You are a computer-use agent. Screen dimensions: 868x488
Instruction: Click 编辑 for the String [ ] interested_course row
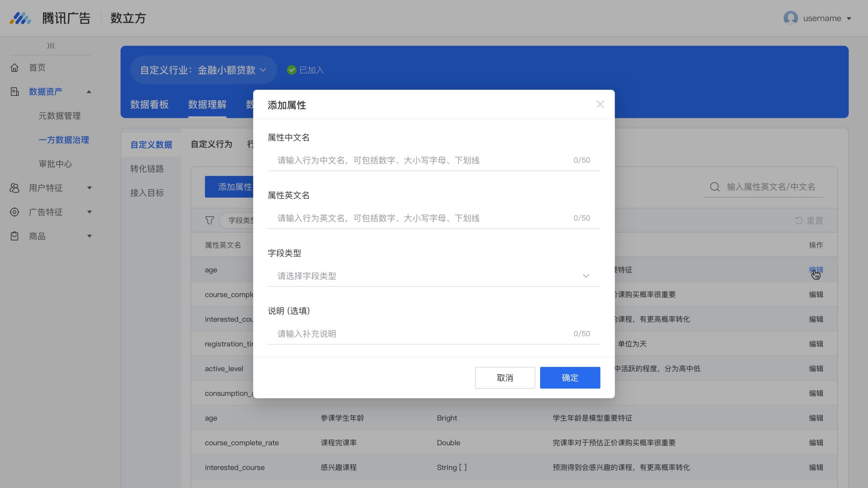pos(816,467)
